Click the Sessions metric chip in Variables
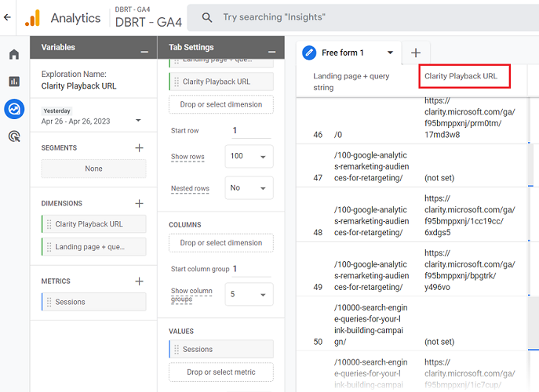This screenshot has width=539, height=392. pos(94,302)
